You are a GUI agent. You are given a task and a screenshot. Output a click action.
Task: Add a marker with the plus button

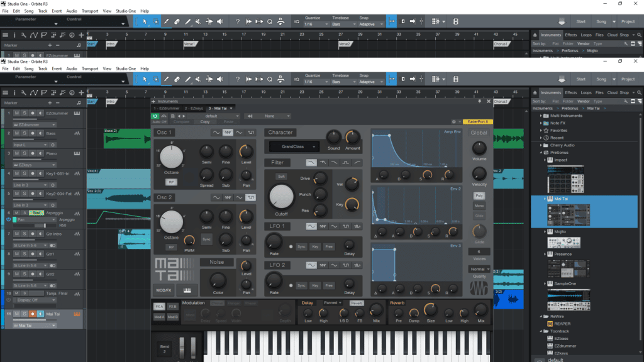point(50,103)
